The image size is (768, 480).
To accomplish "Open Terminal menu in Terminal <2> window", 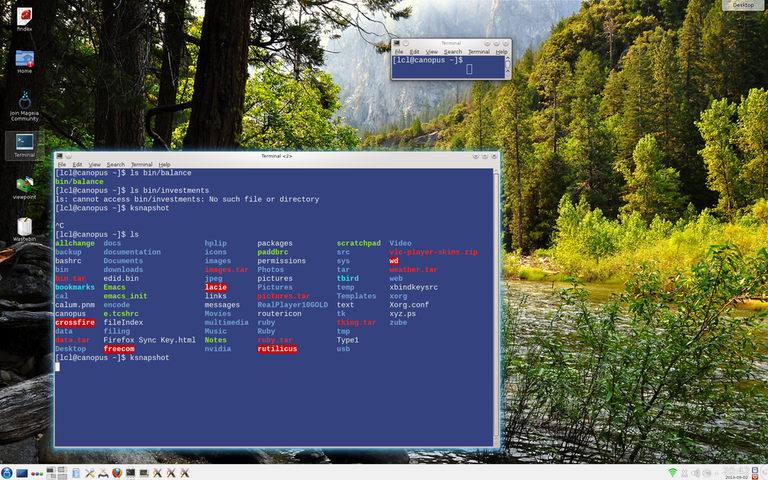I will [142, 165].
